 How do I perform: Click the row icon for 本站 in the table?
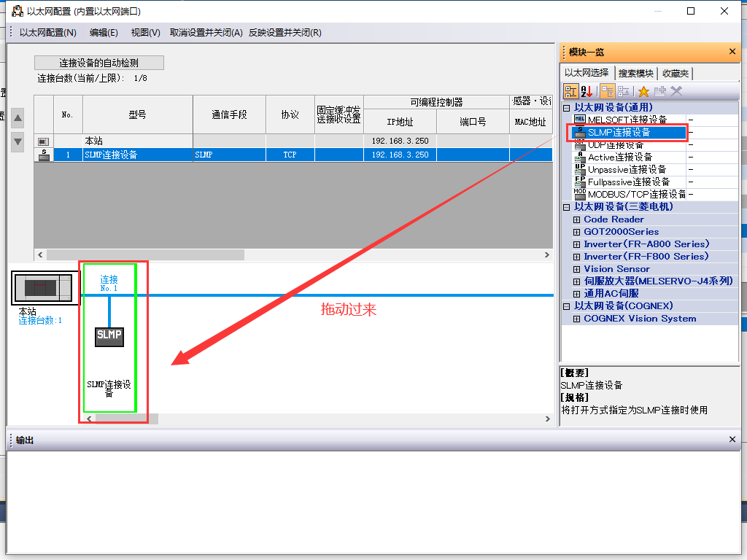point(43,141)
